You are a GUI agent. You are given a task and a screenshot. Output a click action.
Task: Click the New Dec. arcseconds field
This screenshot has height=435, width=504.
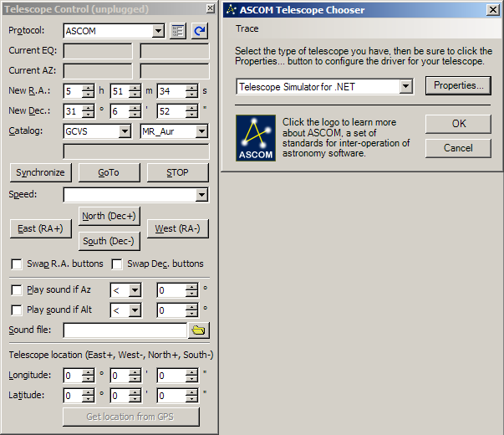pyautogui.click(x=171, y=111)
